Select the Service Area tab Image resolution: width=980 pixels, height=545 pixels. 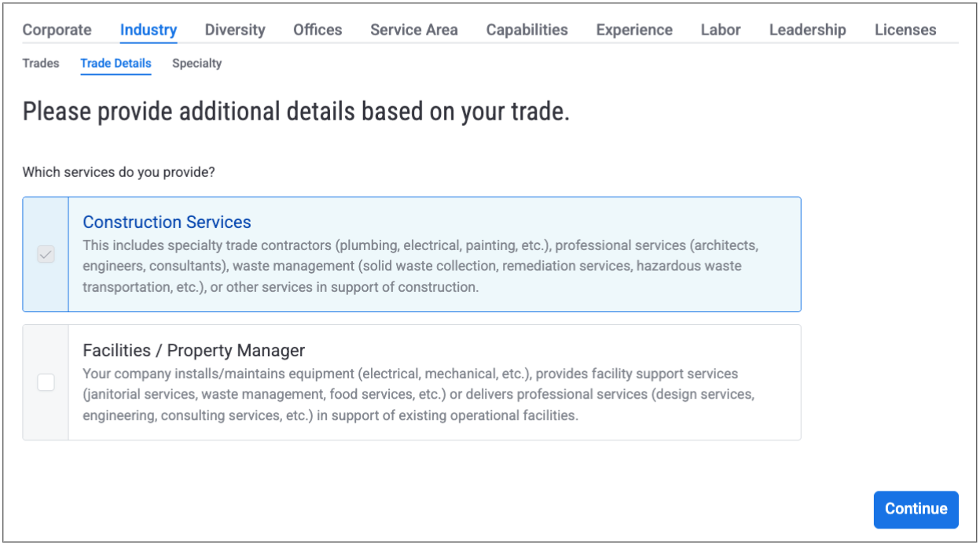click(414, 30)
